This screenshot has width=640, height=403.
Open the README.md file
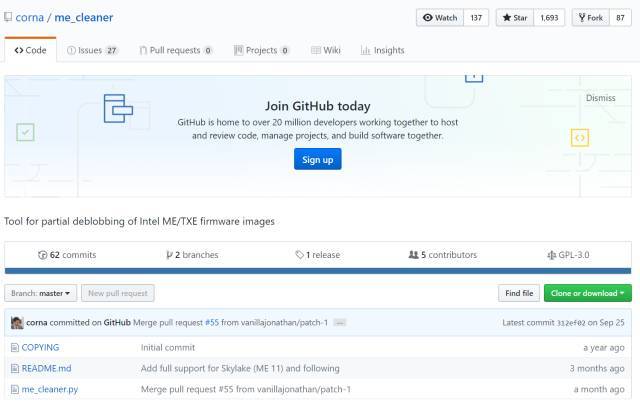[46, 368]
